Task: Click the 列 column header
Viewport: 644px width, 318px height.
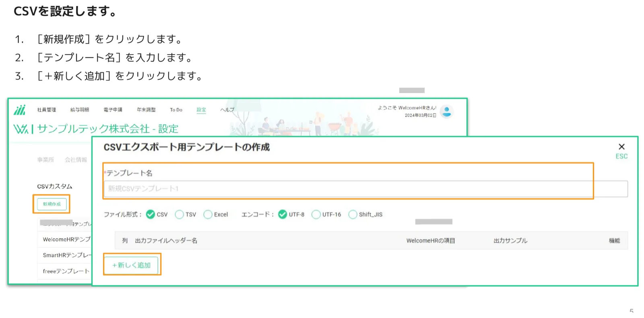Action: [125, 241]
